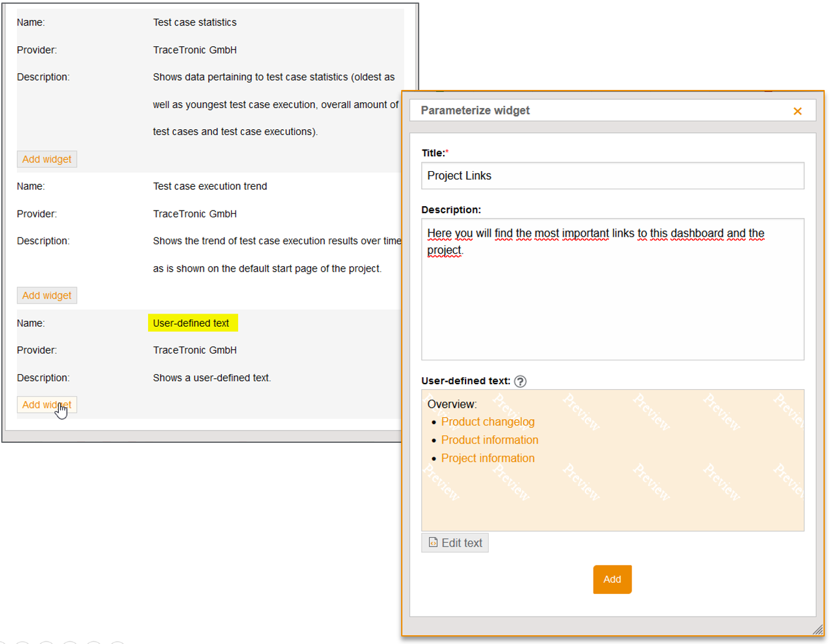Open the Product information link
The height and width of the screenshot is (644, 831).
(490, 440)
